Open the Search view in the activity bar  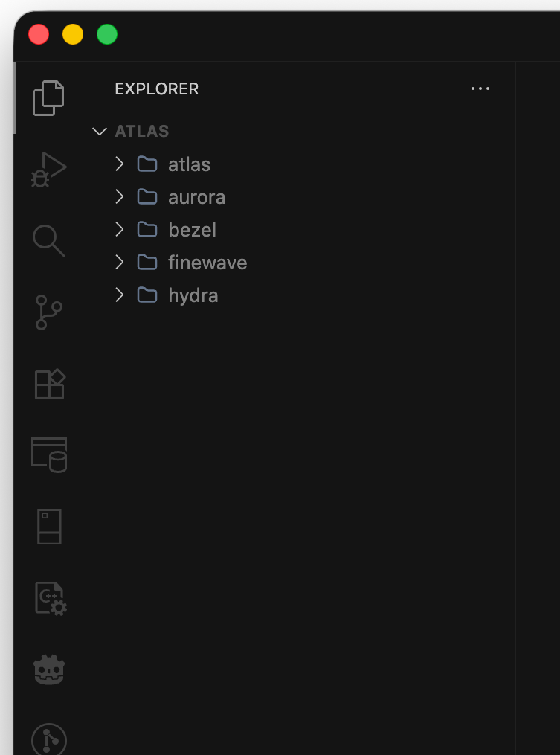pos(48,240)
